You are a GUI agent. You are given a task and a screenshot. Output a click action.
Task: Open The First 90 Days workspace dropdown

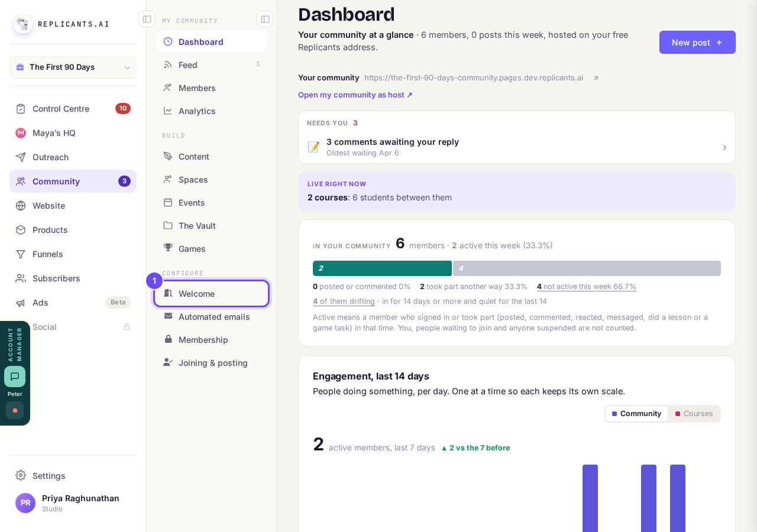pyautogui.click(x=73, y=67)
